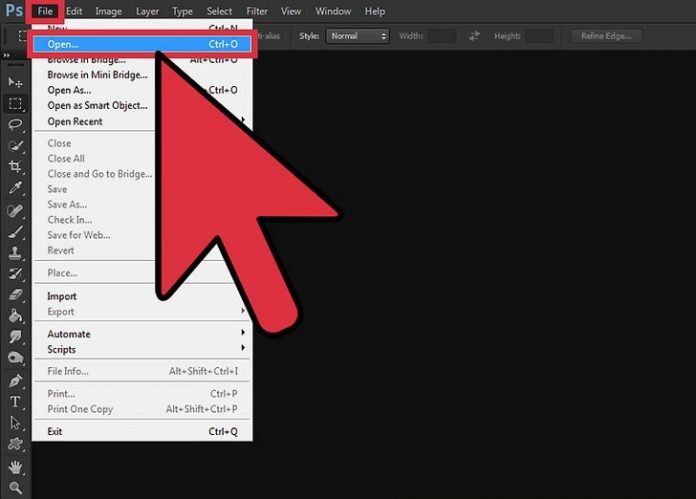Image resolution: width=696 pixels, height=499 pixels.
Task: Click Exit in the File menu
Action: tap(54, 432)
